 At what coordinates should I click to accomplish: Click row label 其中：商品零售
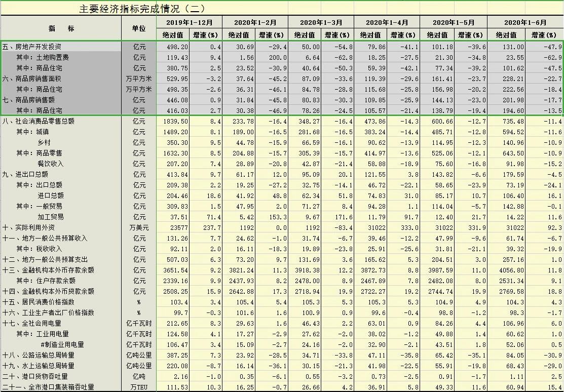pos(39,153)
